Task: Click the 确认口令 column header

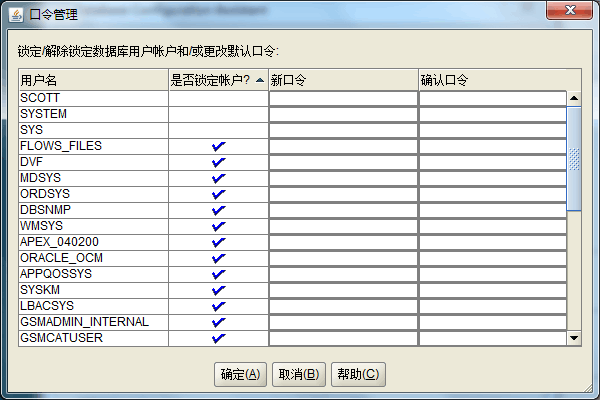Action: point(492,80)
